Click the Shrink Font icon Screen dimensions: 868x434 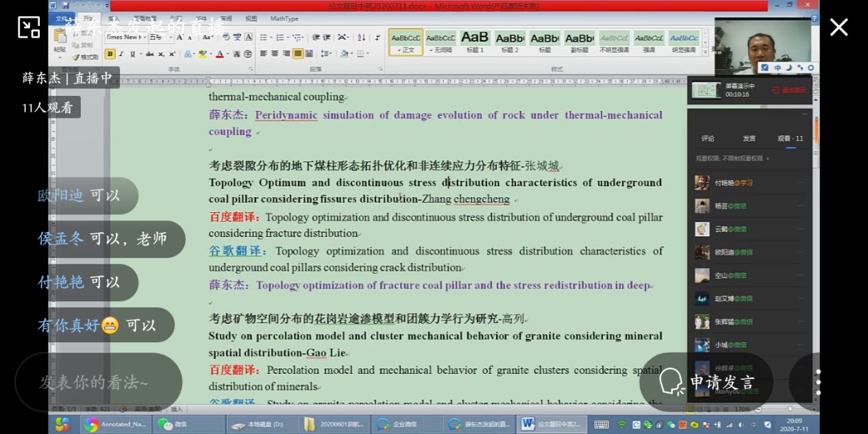[x=190, y=37]
